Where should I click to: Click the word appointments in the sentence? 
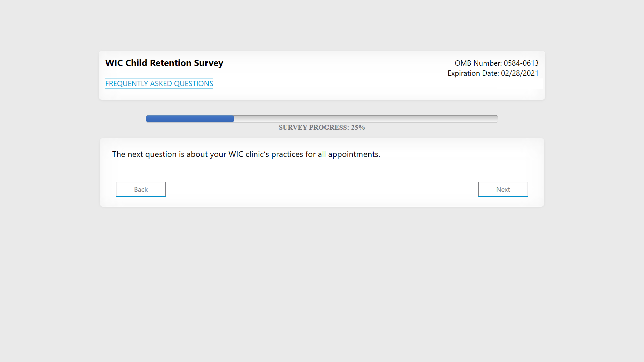[x=354, y=154]
